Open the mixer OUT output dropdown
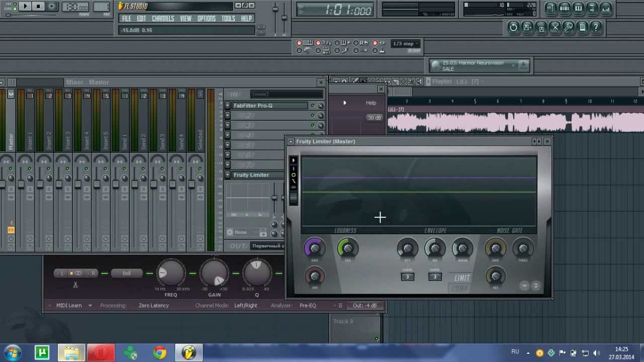This screenshot has width=644, height=362. point(268,246)
